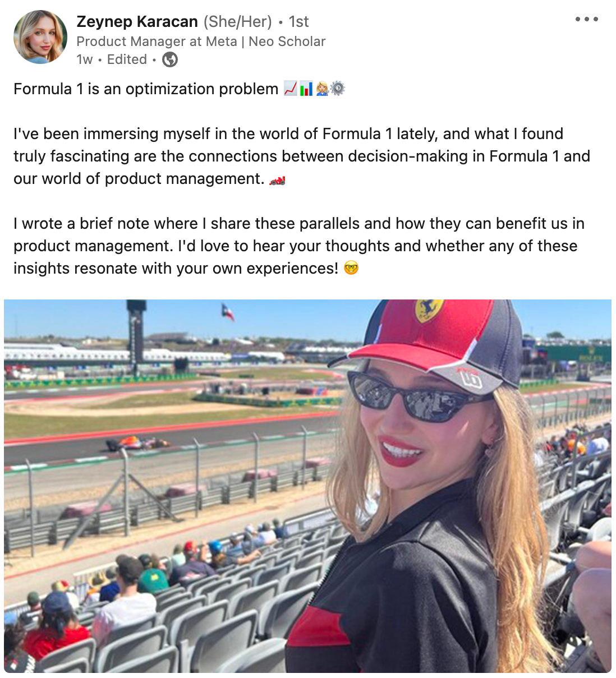The image size is (616, 678).
Task: Click the paragraph starting 'I wrote a brief note'
Action: (299, 246)
